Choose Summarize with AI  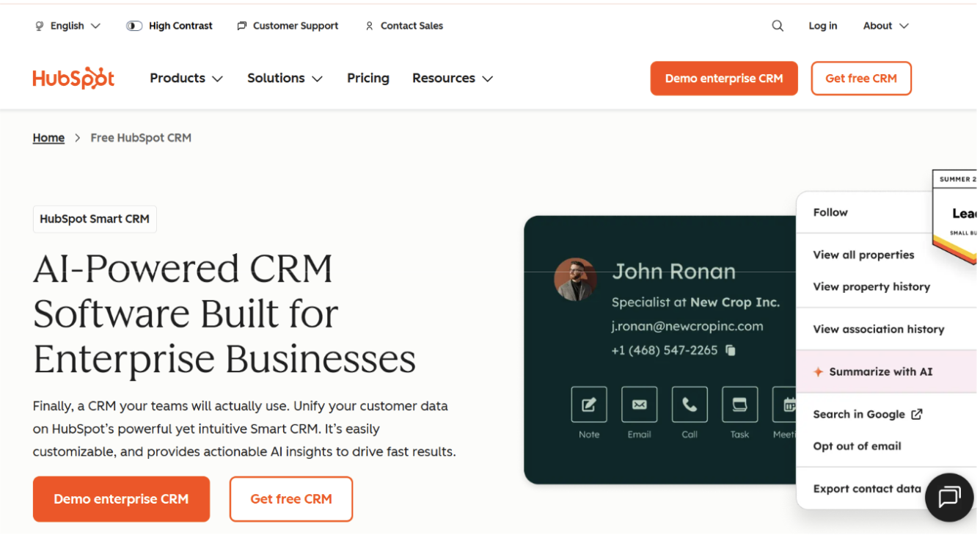pyautogui.click(x=886, y=372)
